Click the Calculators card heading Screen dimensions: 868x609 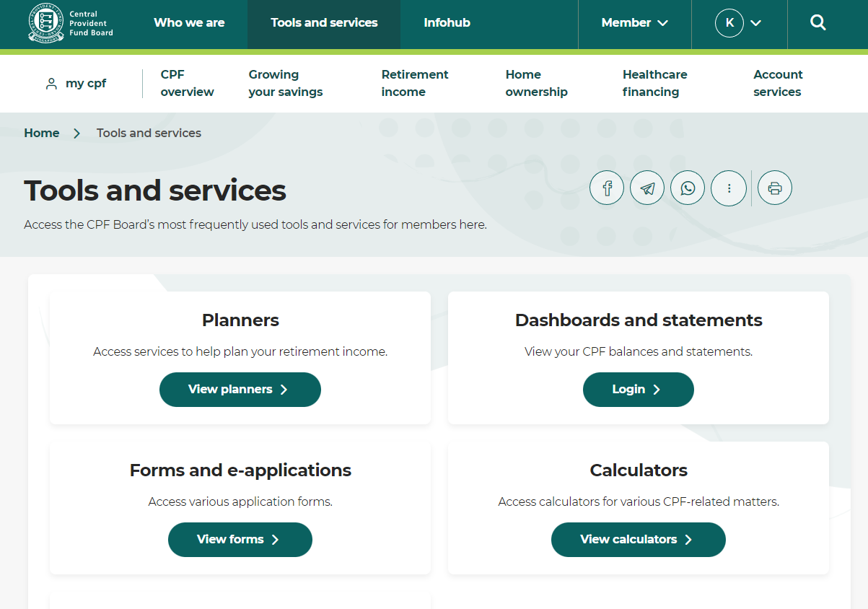click(639, 470)
